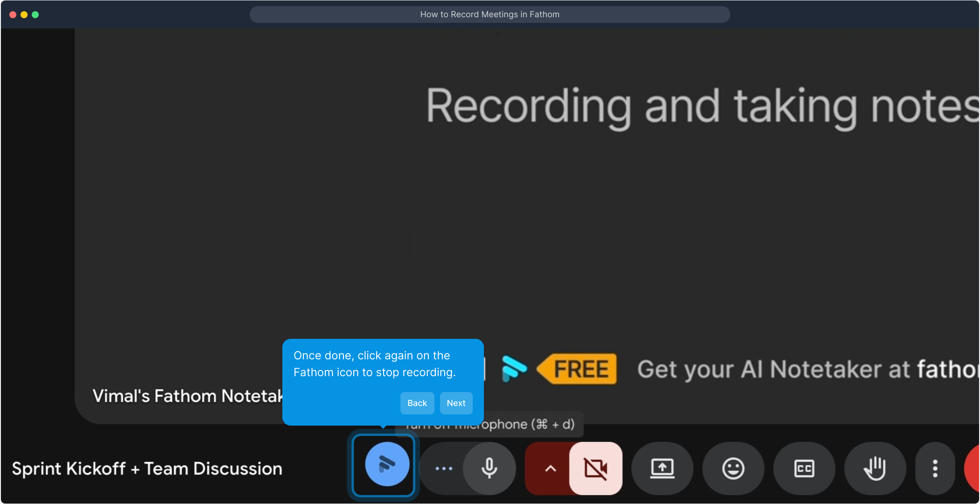Click the title 'How to Record Meetings in Fathom'

click(x=490, y=14)
